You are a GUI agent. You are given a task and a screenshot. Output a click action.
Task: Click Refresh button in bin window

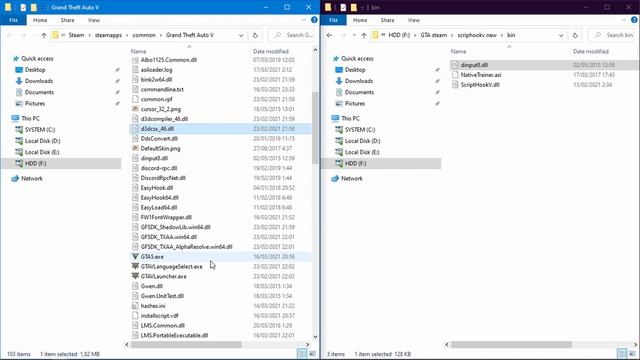[x=575, y=36]
